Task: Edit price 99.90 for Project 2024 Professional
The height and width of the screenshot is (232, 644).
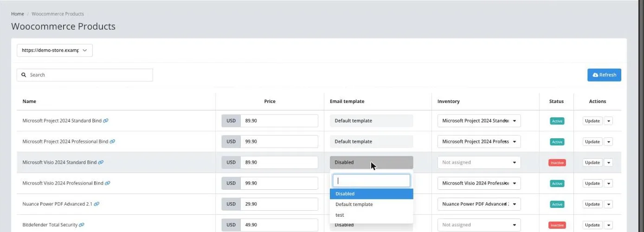Action: click(279, 142)
